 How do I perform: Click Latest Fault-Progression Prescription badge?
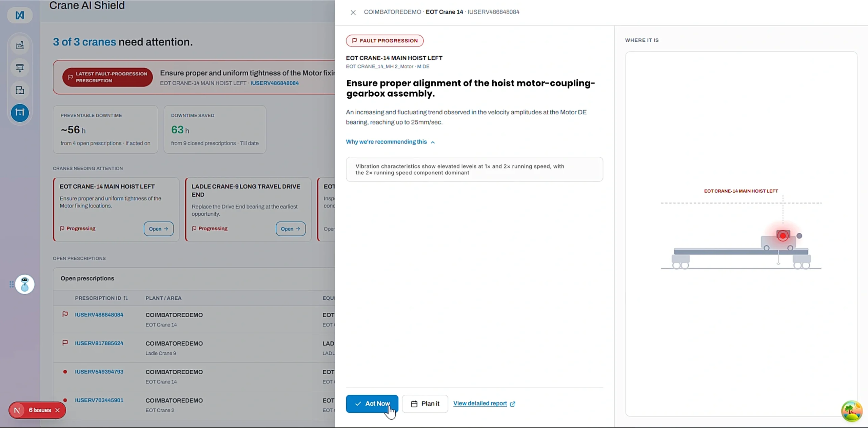coord(107,77)
